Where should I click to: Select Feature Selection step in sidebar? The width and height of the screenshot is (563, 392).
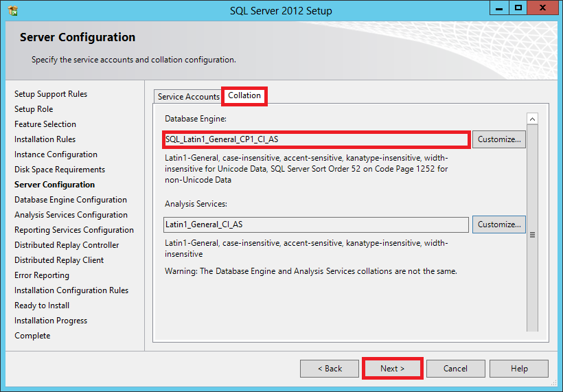(45, 124)
